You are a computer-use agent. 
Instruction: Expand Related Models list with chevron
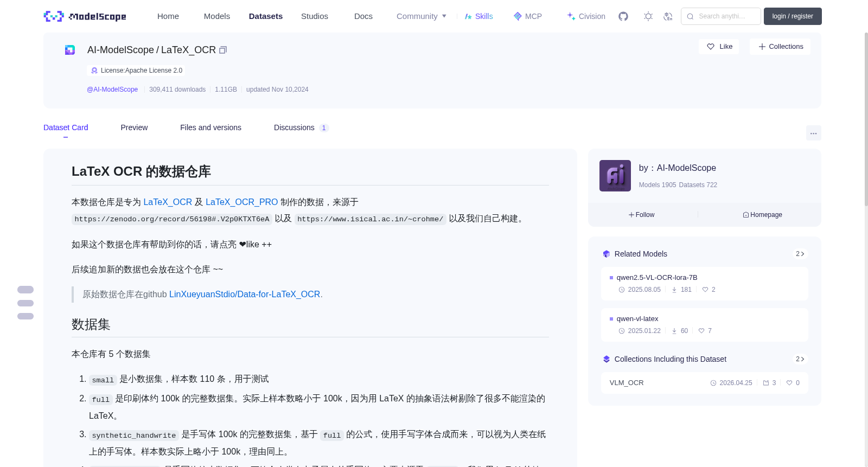pyautogui.click(x=800, y=254)
